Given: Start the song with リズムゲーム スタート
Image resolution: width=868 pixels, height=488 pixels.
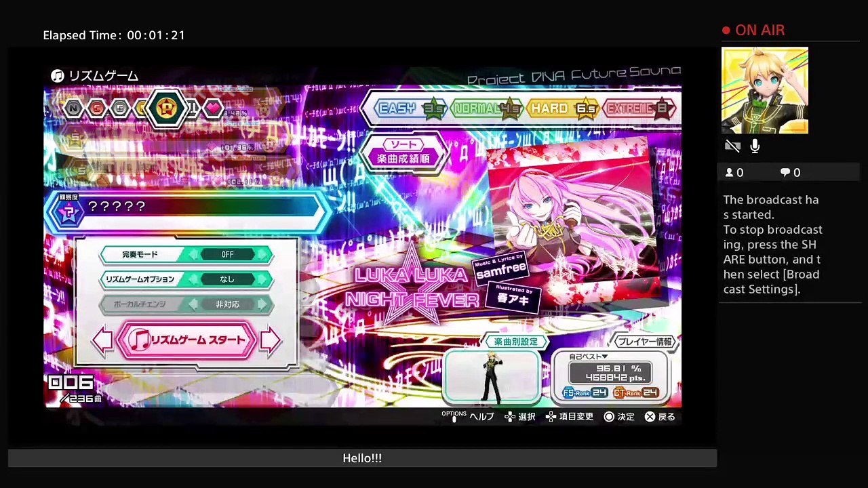Looking at the screenshot, I should click(186, 340).
